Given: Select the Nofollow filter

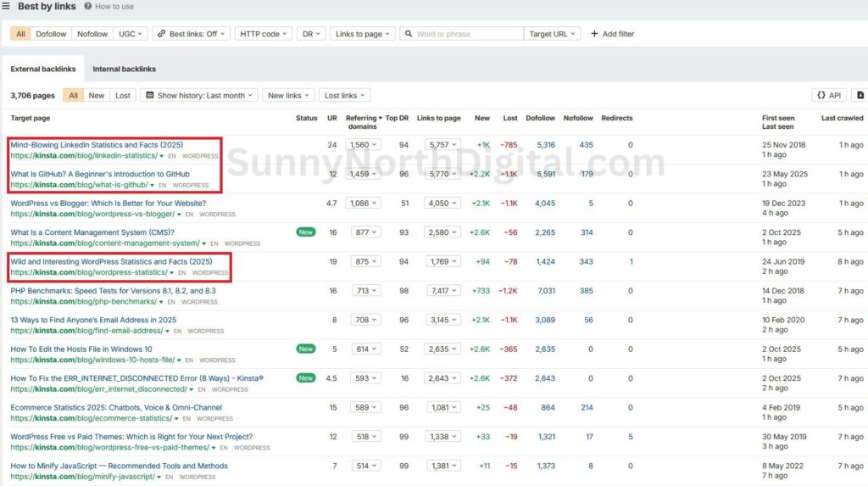Looking at the screenshot, I should click(x=92, y=34).
